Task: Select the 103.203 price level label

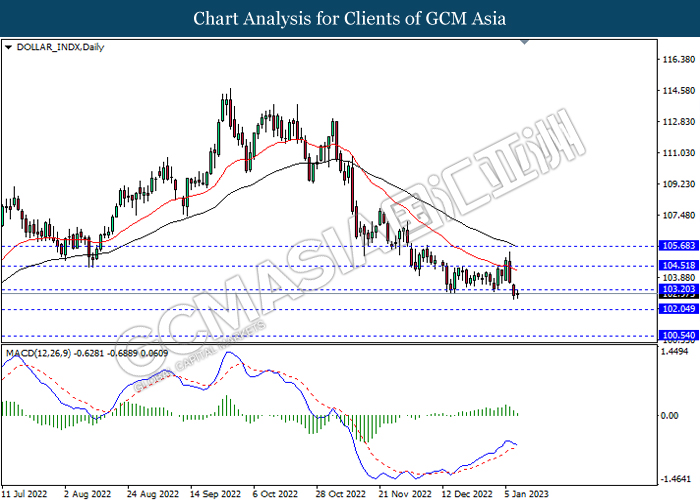Action: (679, 289)
